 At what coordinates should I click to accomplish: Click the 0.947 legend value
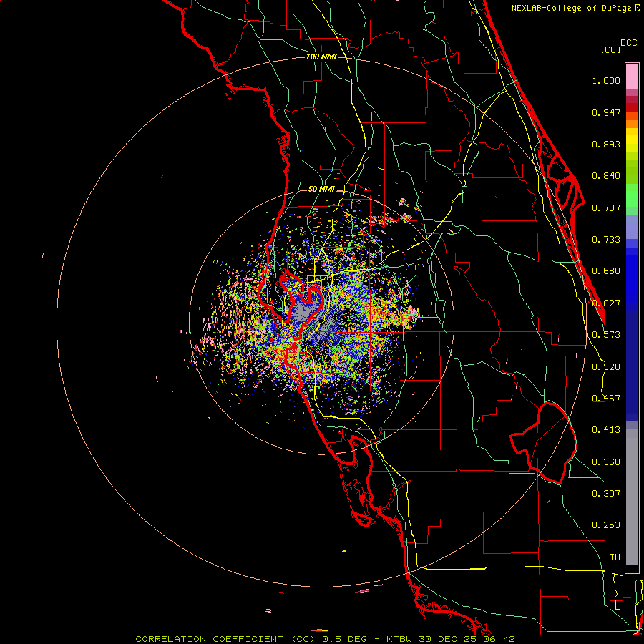click(x=606, y=112)
